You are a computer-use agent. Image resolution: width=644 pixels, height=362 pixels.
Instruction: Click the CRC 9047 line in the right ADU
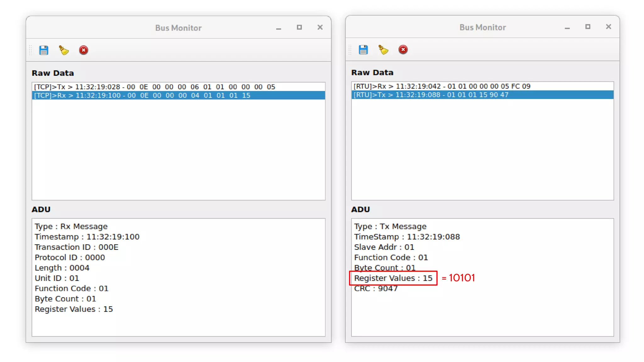(376, 288)
